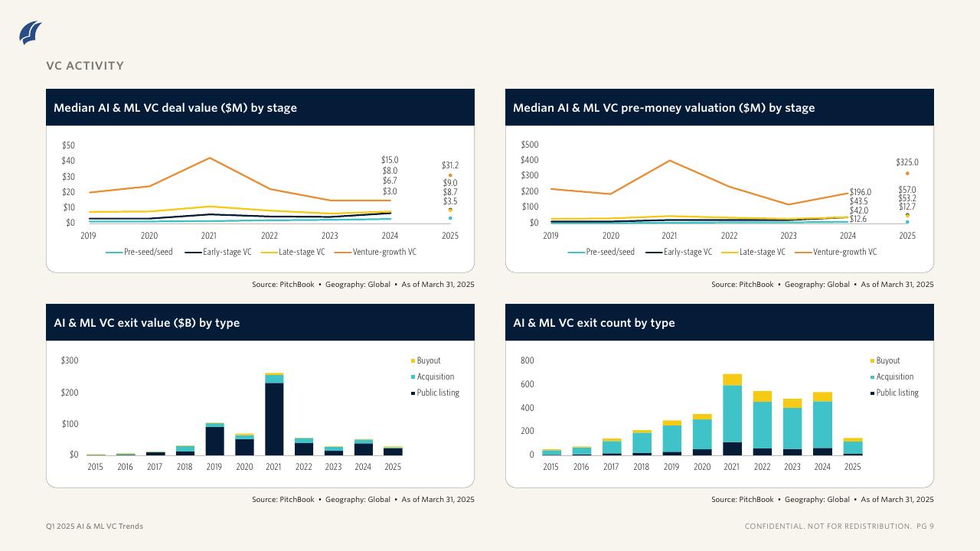Image resolution: width=980 pixels, height=551 pixels.
Task: Click the orange Venture-growth VC legend marker
Action: click(x=342, y=252)
